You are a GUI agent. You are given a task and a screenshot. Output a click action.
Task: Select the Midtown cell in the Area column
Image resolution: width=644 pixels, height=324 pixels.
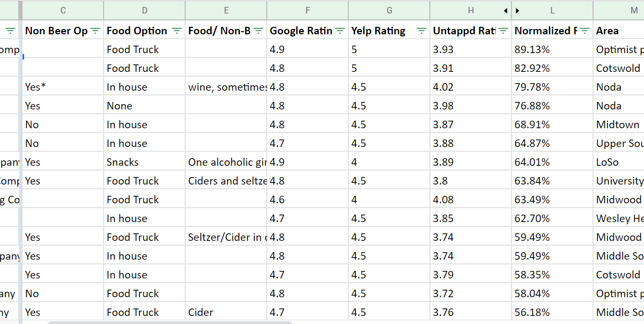616,124
